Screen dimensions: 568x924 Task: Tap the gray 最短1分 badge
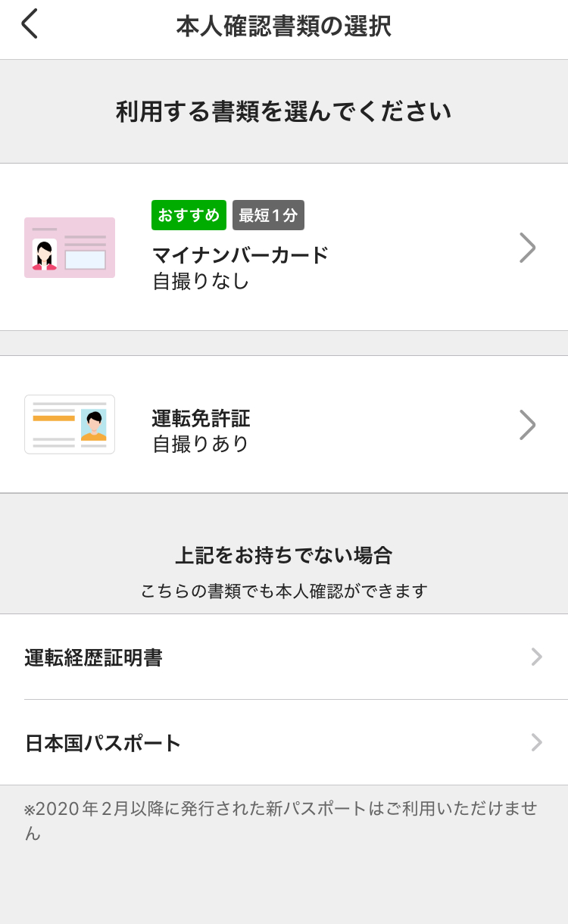[268, 215]
